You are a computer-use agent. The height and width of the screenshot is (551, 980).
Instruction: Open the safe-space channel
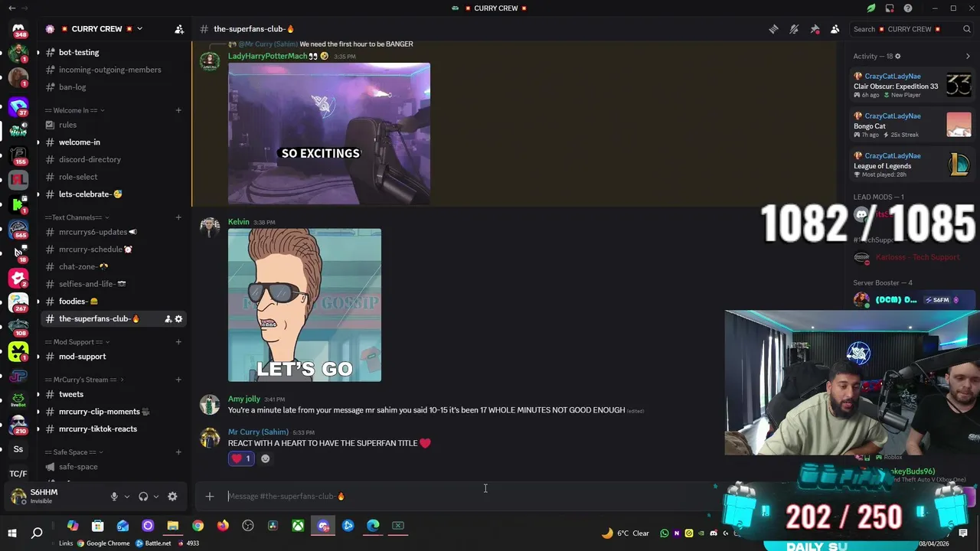pos(113,467)
